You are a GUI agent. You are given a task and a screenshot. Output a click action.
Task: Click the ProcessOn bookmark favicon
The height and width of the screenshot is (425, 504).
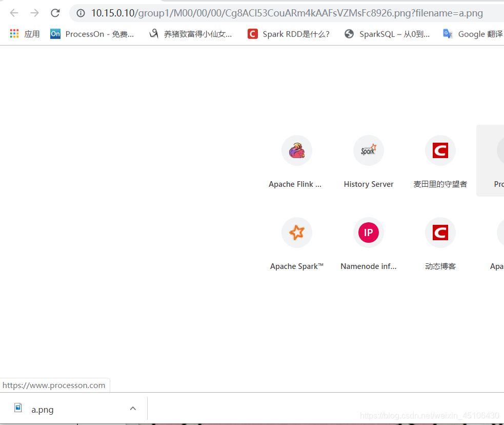(x=55, y=33)
